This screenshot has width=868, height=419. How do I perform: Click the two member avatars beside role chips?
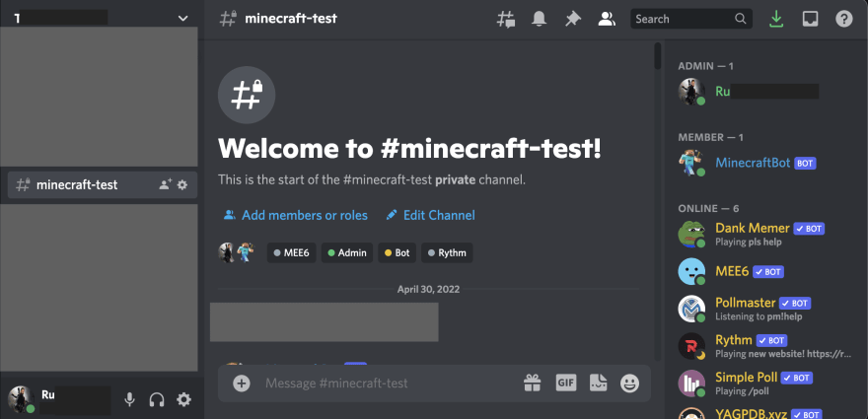[238, 253]
